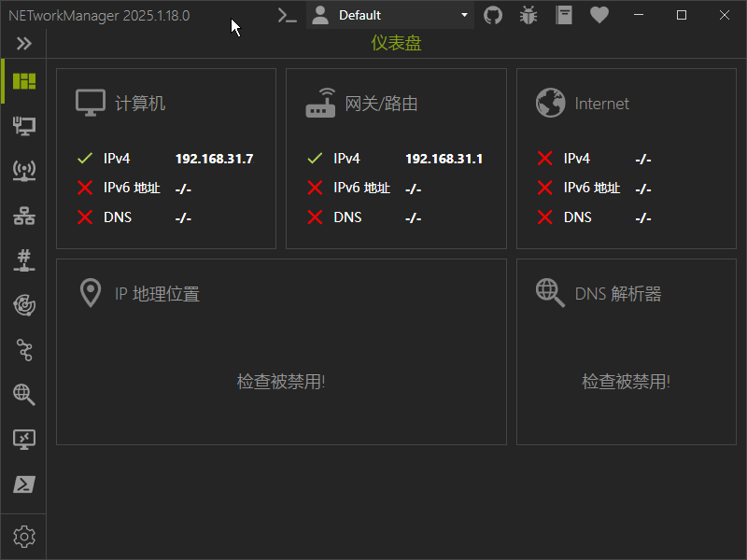Screen dimensions: 747x560
Task: Minimize the NETworkManager window
Action: (639, 15)
